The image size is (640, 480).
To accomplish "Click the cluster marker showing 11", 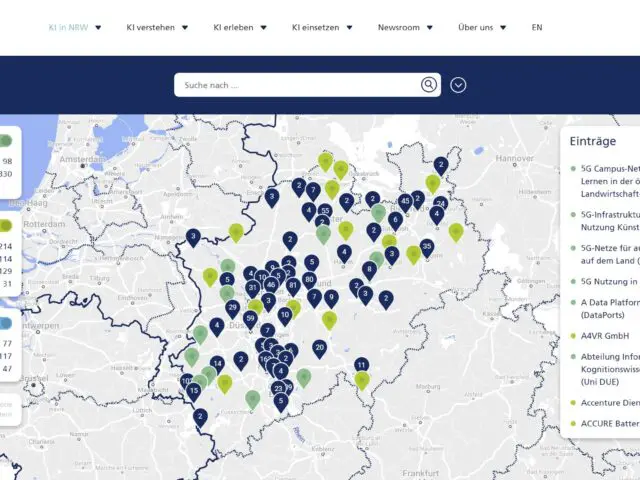I will 361,365.
